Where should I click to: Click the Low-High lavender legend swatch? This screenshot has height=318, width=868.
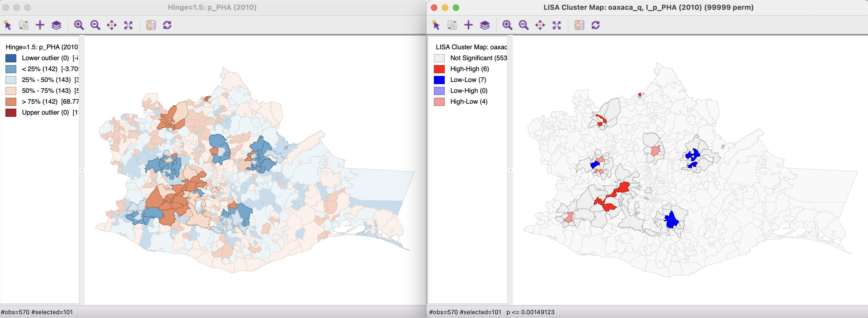point(439,91)
